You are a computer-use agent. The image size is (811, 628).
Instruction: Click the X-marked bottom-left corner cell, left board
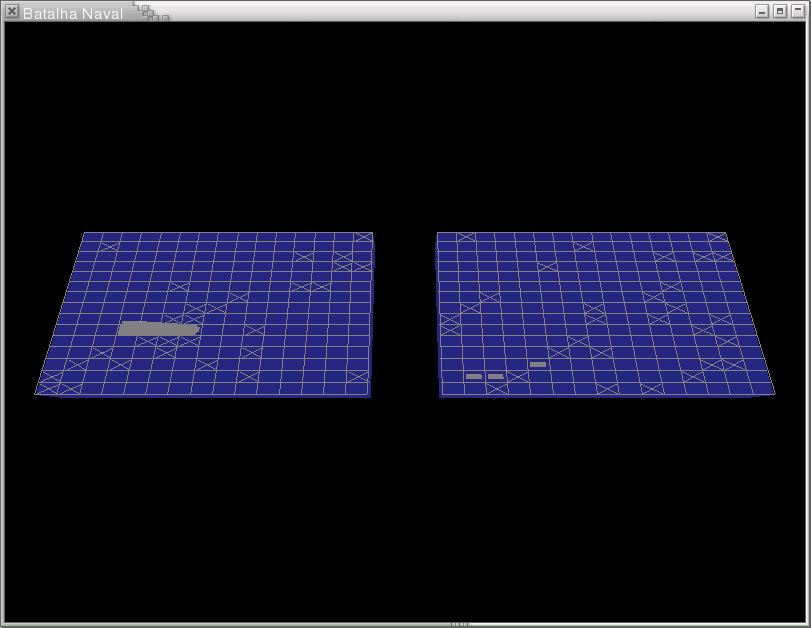tap(48, 388)
